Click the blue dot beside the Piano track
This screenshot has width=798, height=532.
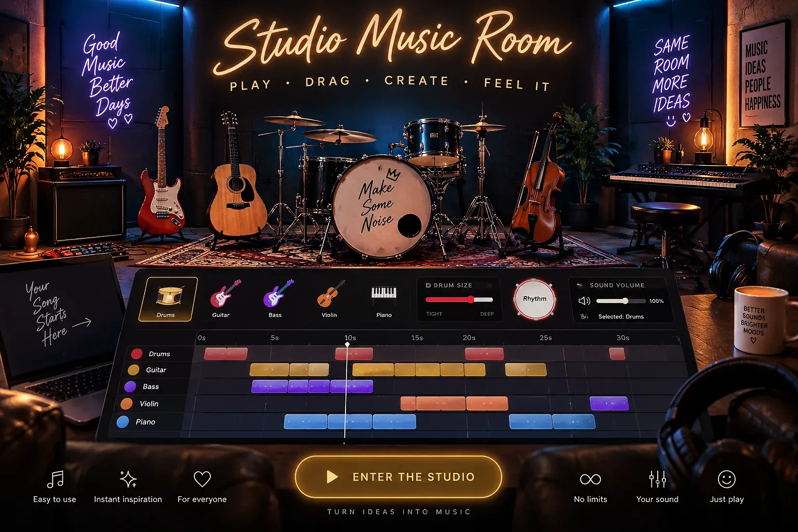point(123,422)
